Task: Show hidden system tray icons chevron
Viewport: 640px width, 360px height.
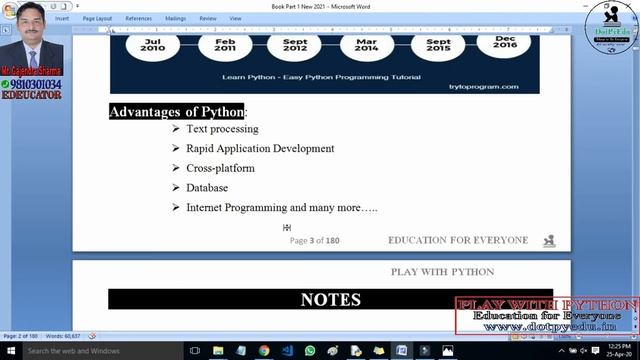Action: tap(561, 351)
